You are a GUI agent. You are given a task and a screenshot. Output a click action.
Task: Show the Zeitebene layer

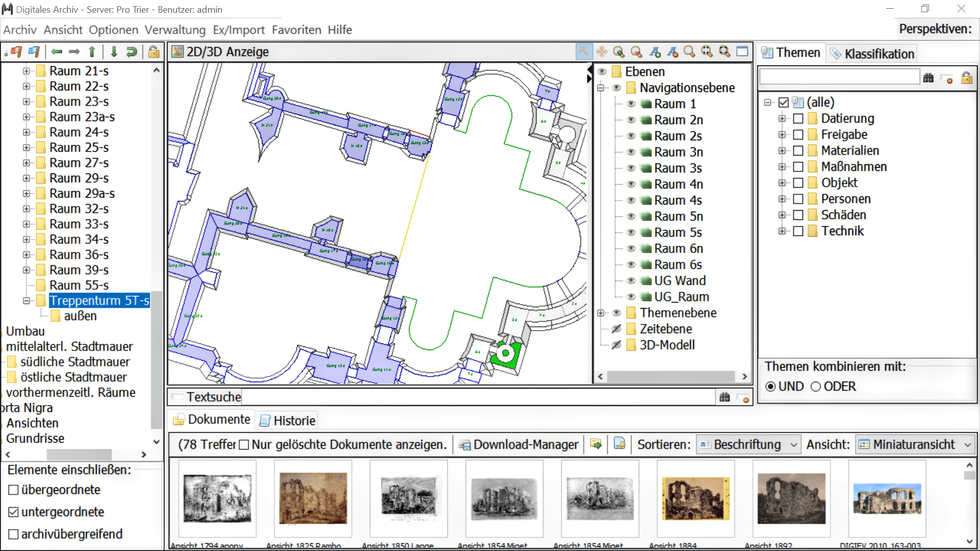[617, 329]
